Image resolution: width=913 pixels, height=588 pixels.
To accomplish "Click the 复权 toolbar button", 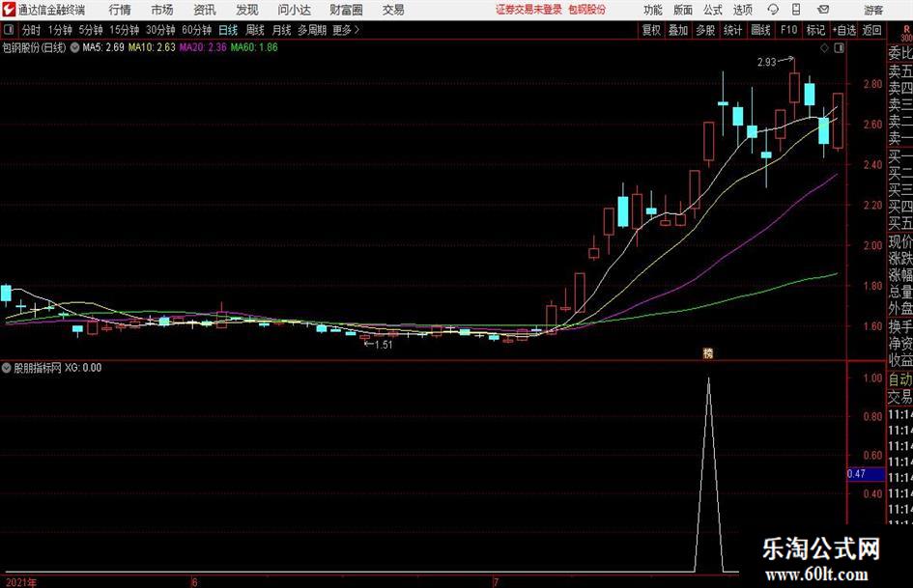I will coord(651,30).
